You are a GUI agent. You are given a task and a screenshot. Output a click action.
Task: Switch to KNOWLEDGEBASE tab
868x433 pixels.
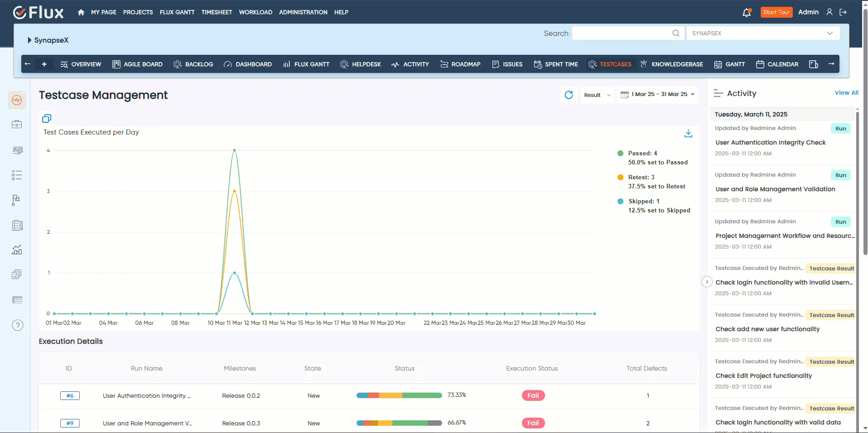[672, 64]
